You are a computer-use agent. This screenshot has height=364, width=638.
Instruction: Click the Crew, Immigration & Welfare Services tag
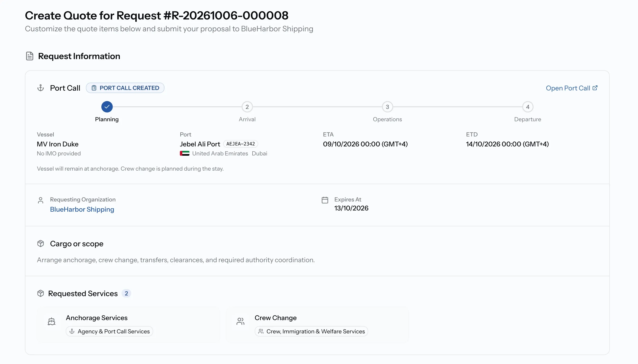(x=311, y=331)
